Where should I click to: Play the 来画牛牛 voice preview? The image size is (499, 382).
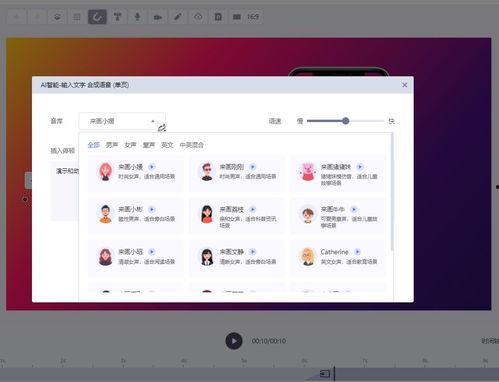[354, 209]
